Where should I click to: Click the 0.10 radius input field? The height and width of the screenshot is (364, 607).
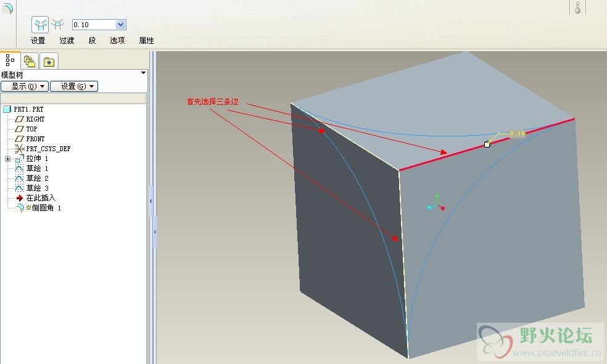[94, 25]
